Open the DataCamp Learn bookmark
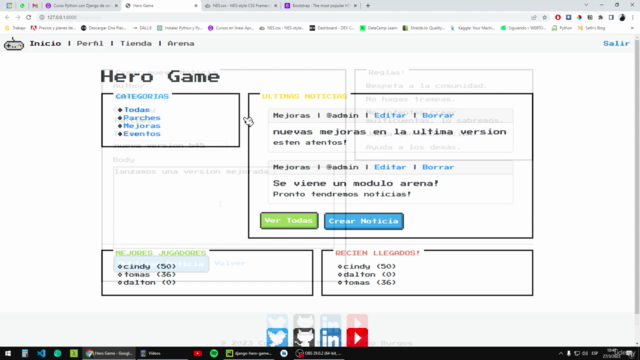The height and width of the screenshot is (360, 640). point(379,28)
